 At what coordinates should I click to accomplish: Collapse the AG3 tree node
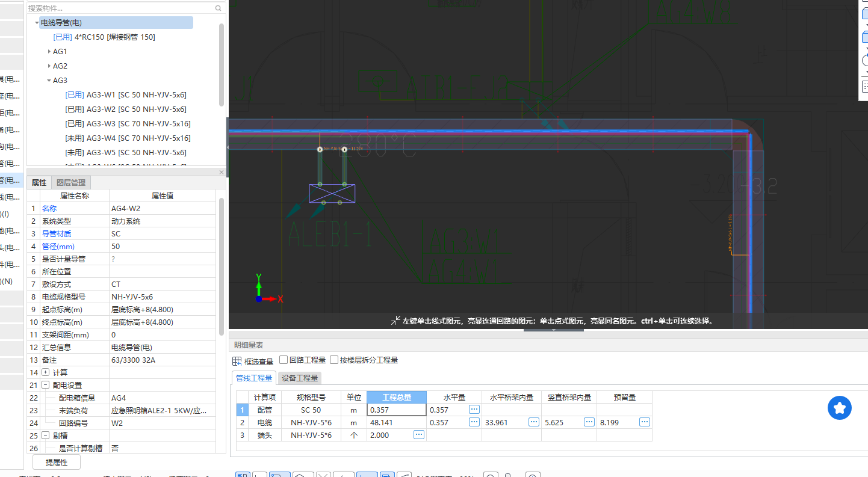tap(49, 81)
